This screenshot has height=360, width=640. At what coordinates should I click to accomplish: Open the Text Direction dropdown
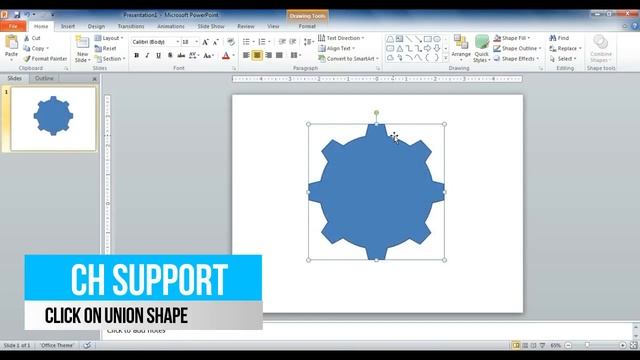pos(341,38)
